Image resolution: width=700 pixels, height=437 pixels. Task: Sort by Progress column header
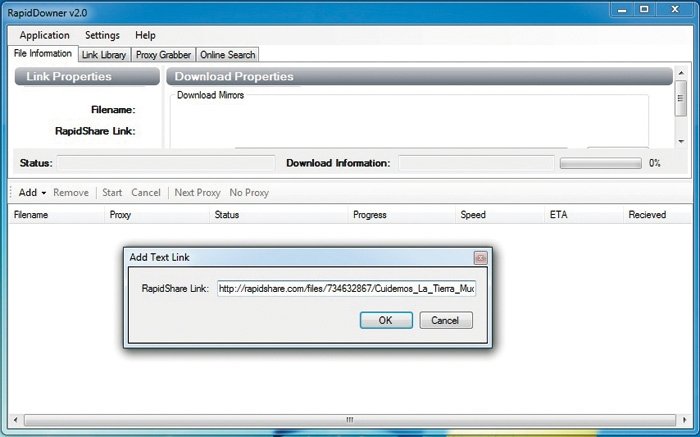point(402,215)
